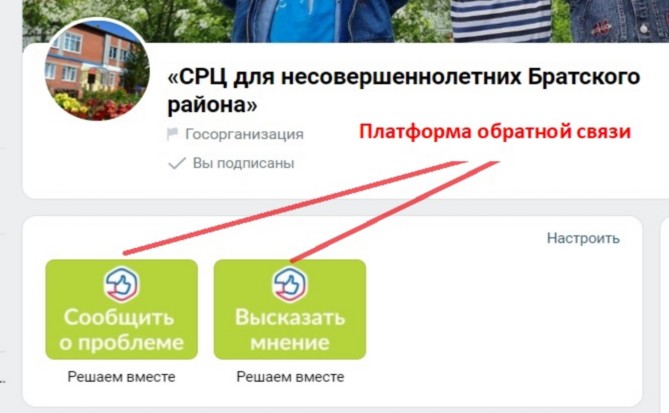The height and width of the screenshot is (413, 669).
Task: Open the round community avatar photo
Action: tap(97, 70)
